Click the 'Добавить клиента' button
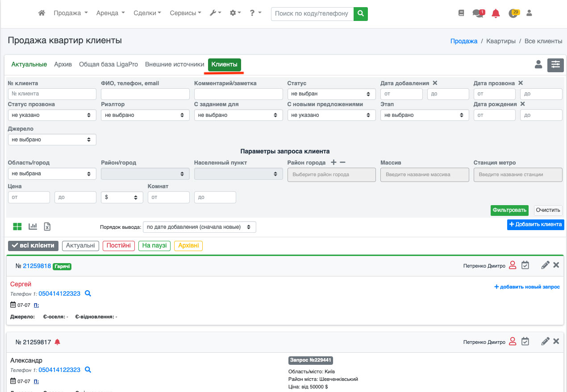The width and height of the screenshot is (567, 392). (x=535, y=224)
